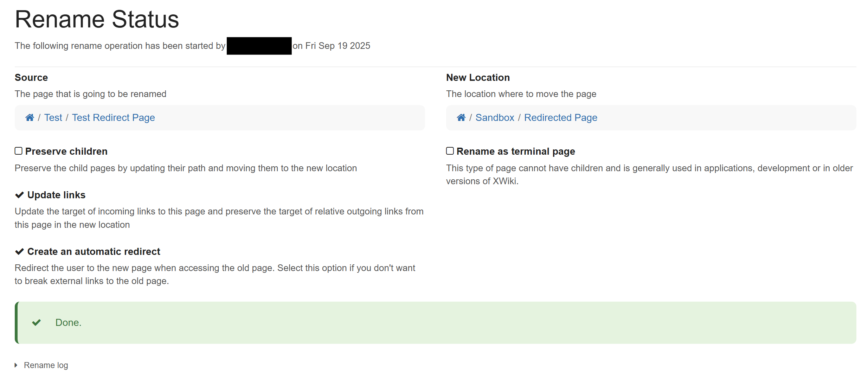The image size is (868, 386).
Task: Click the redacted username in the description
Action: point(259,45)
